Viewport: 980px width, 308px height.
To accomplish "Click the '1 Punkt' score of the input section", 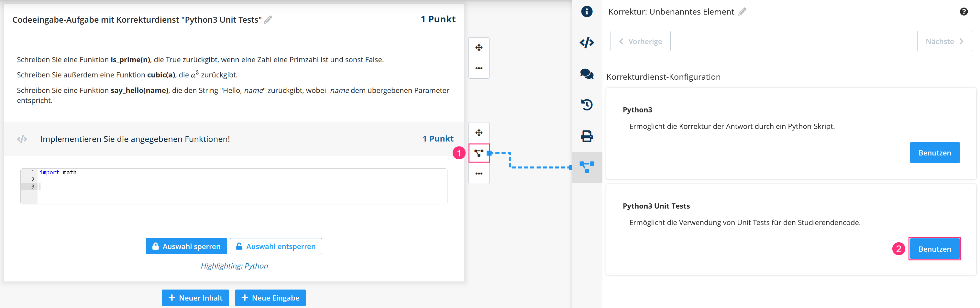I will pyautogui.click(x=438, y=139).
